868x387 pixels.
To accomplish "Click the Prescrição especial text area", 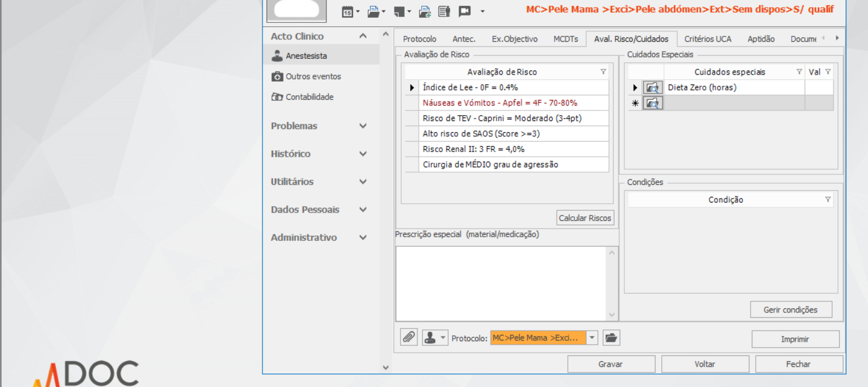I will pyautogui.click(x=501, y=282).
